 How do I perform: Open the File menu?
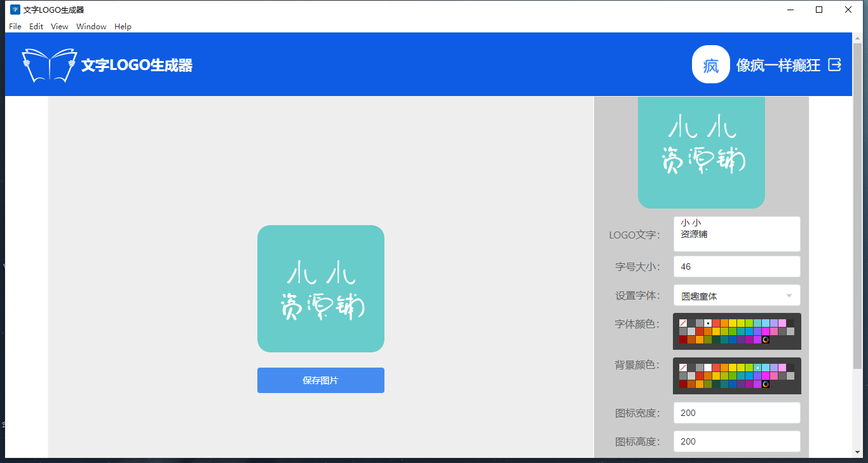[x=15, y=27]
